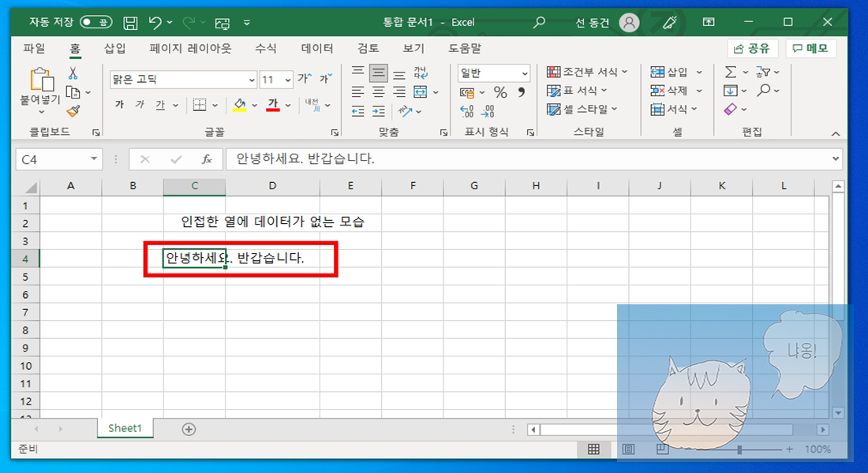
Task: Increase decimal places
Action: click(x=466, y=111)
